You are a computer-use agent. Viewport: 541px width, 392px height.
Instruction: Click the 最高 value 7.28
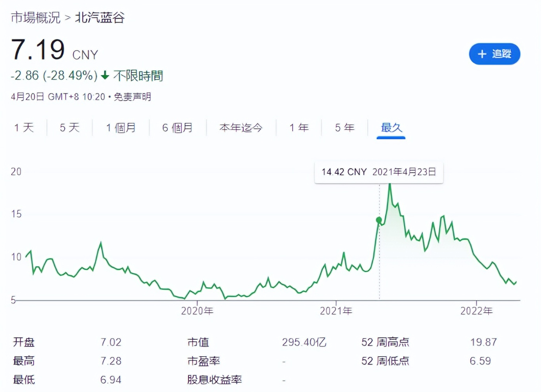point(111,361)
